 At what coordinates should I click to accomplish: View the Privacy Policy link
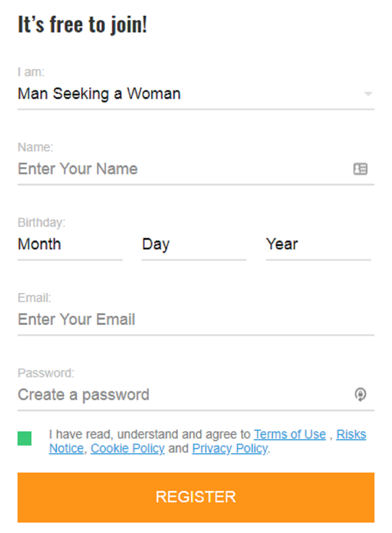coord(230,448)
